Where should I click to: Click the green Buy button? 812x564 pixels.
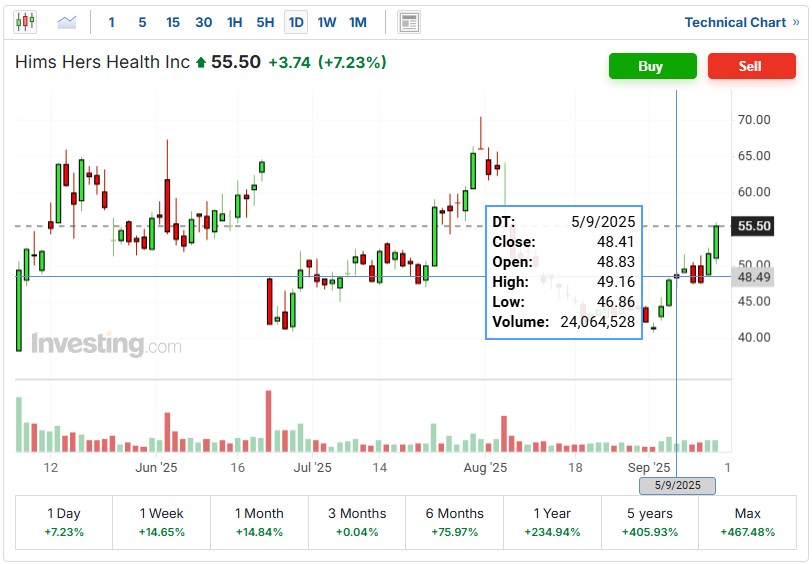[x=652, y=66]
